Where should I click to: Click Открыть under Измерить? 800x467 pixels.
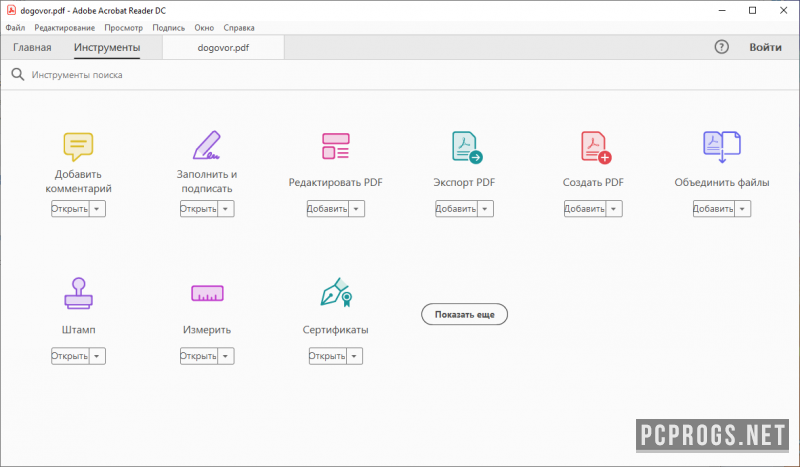[x=199, y=356]
